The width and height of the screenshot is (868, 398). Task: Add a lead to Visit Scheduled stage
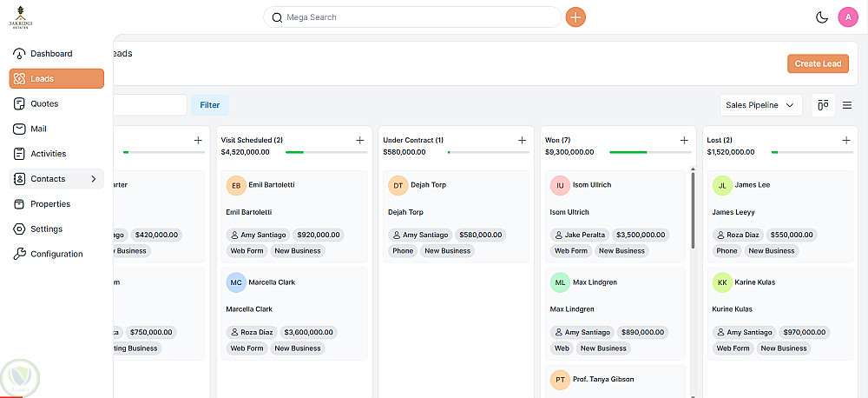pyautogui.click(x=360, y=140)
